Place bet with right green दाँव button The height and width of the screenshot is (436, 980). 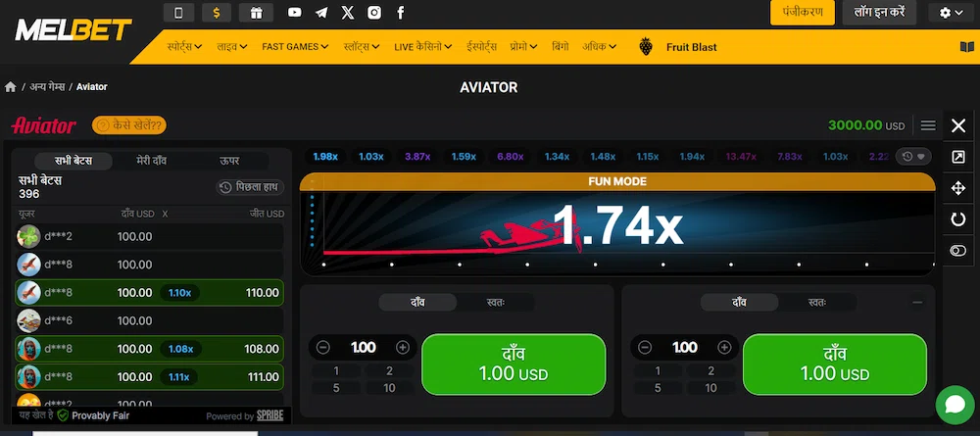835,364
